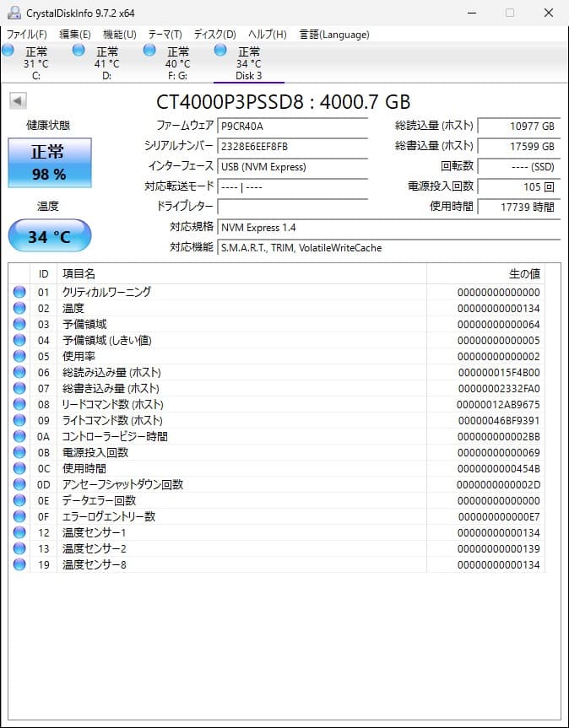Click status orb for 温度センサー2 row
This screenshot has height=728, width=569.
19,548
